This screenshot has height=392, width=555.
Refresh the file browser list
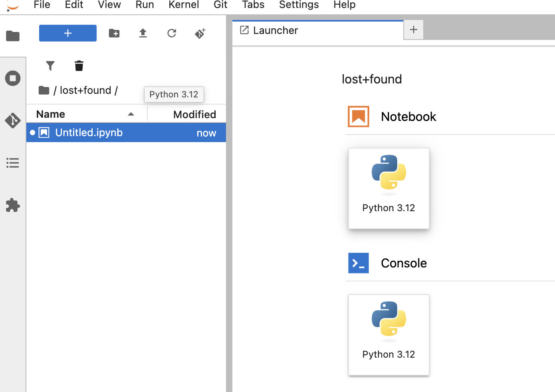172,33
